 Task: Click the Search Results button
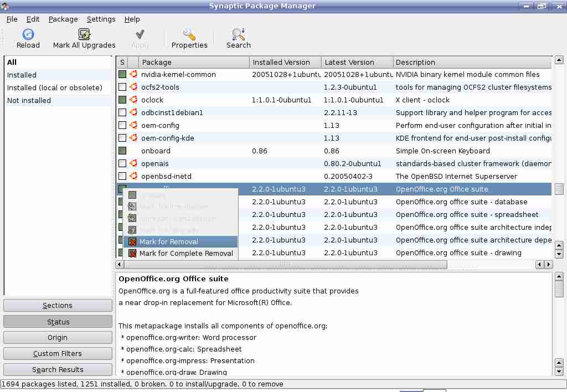pyautogui.click(x=58, y=369)
